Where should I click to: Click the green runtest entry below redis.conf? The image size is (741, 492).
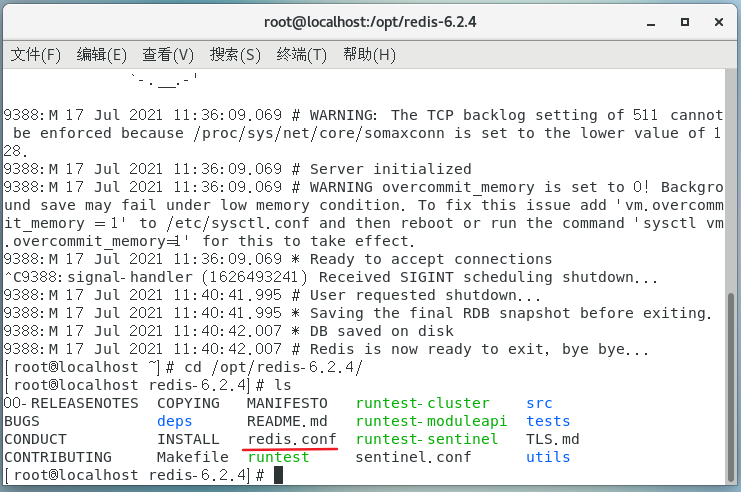coord(278,457)
